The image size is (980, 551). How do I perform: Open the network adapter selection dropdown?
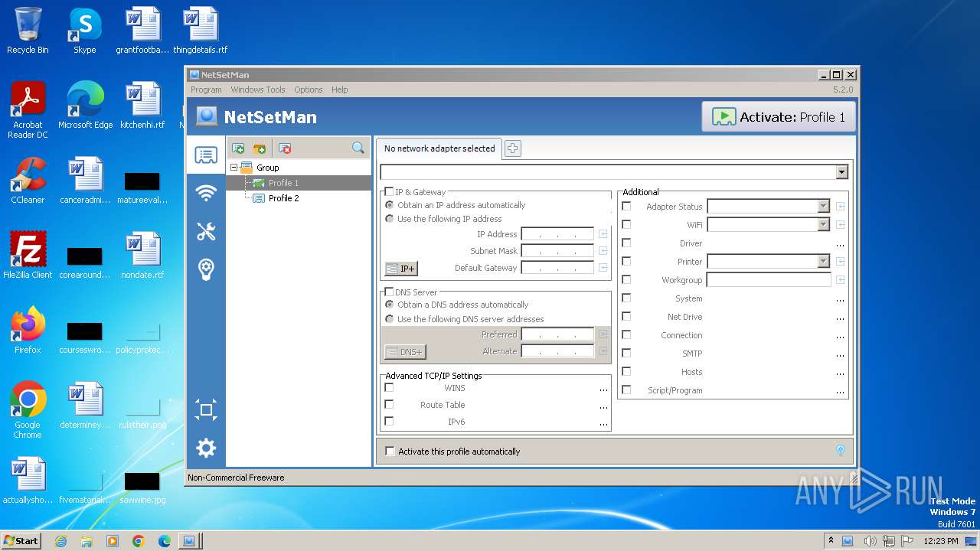click(842, 172)
